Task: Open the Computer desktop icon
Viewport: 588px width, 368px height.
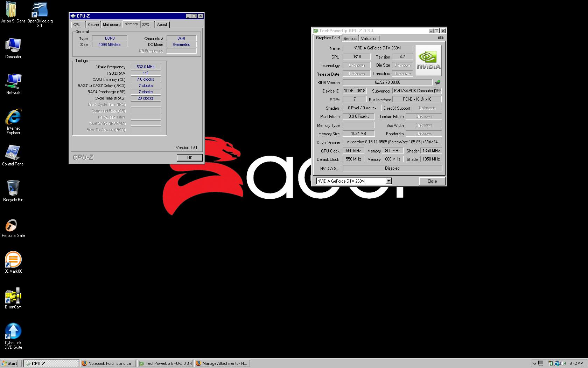Action: [x=13, y=46]
